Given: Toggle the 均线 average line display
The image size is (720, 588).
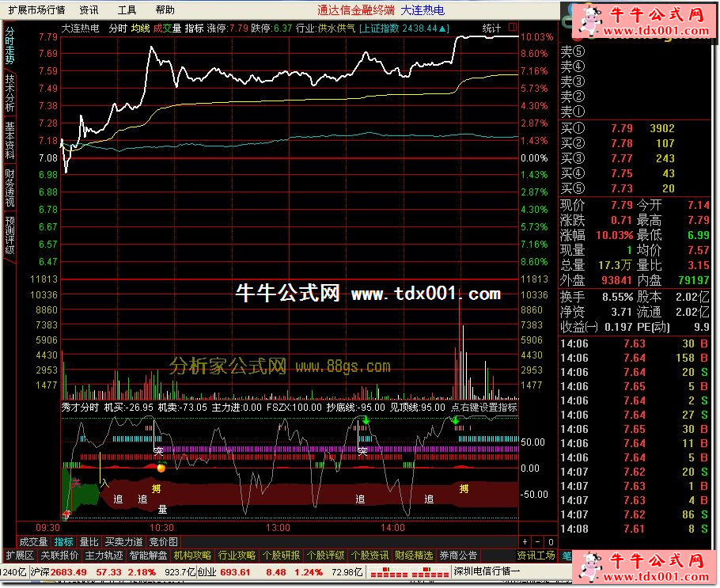Looking at the screenshot, I should (140, 28).
